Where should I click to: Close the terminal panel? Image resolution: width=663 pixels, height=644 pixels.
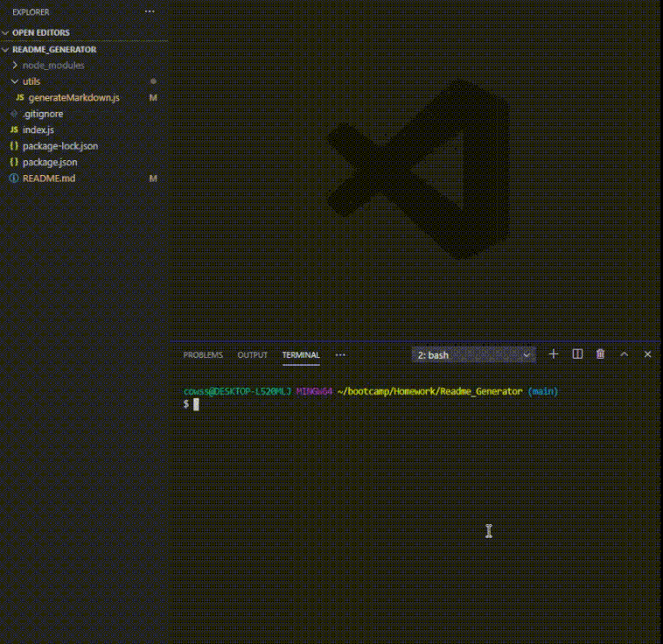point(647,354)
